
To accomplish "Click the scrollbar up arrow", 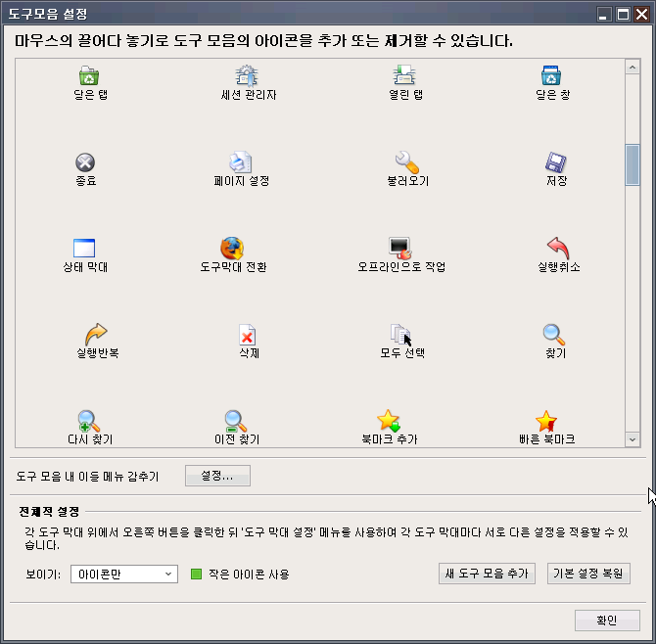I will coord(633,67).
